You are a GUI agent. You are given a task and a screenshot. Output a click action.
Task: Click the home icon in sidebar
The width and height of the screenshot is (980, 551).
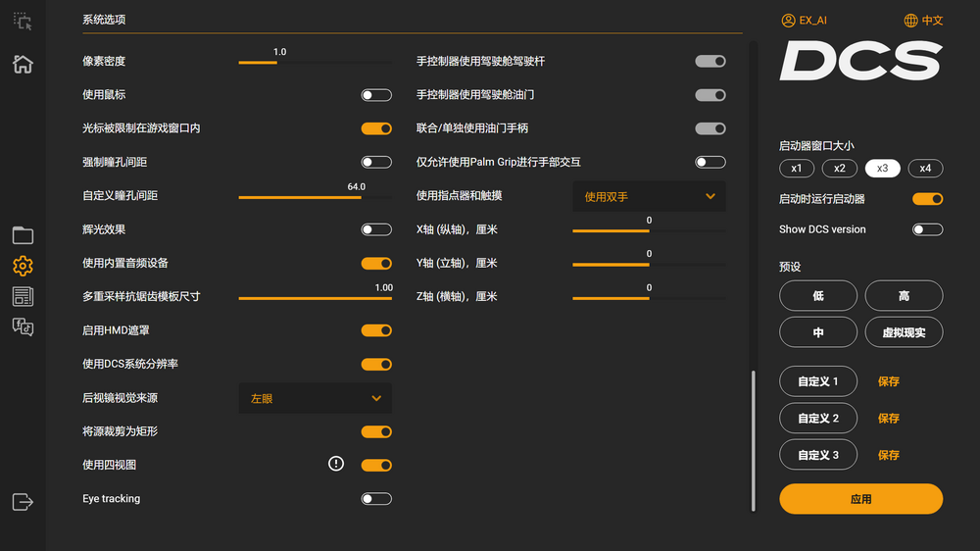click(x=23, y=65)
